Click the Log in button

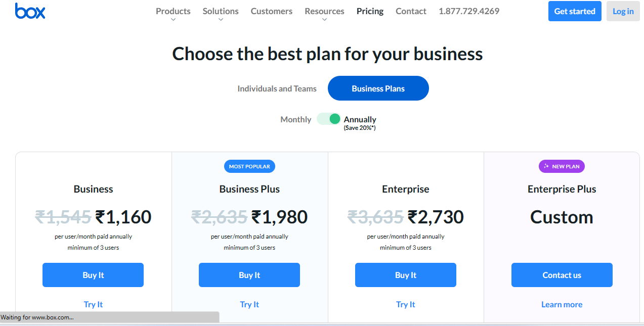[623, 11]
